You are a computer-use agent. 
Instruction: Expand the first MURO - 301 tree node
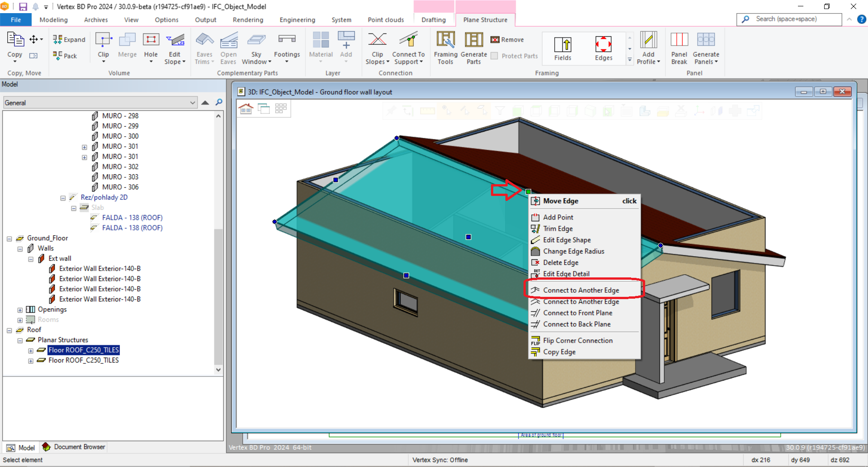[85, 147]
